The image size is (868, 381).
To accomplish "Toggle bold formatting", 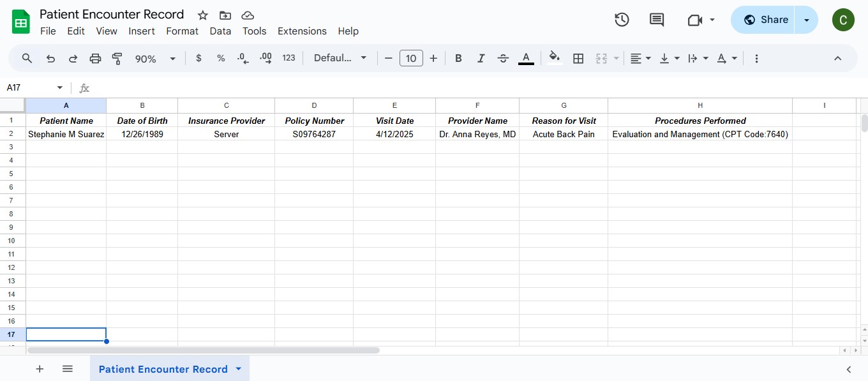I will (x=458, y=58).
